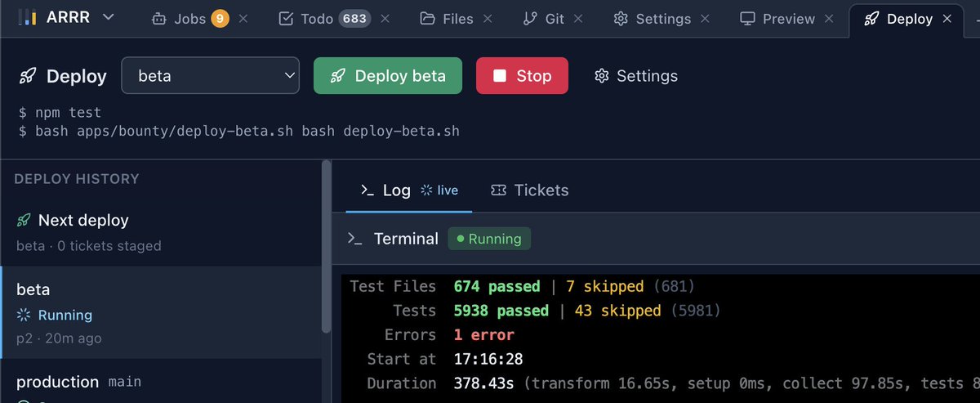Switch to the Tickets tab
The width and height of the screenshot is (980, 403).
529,190
